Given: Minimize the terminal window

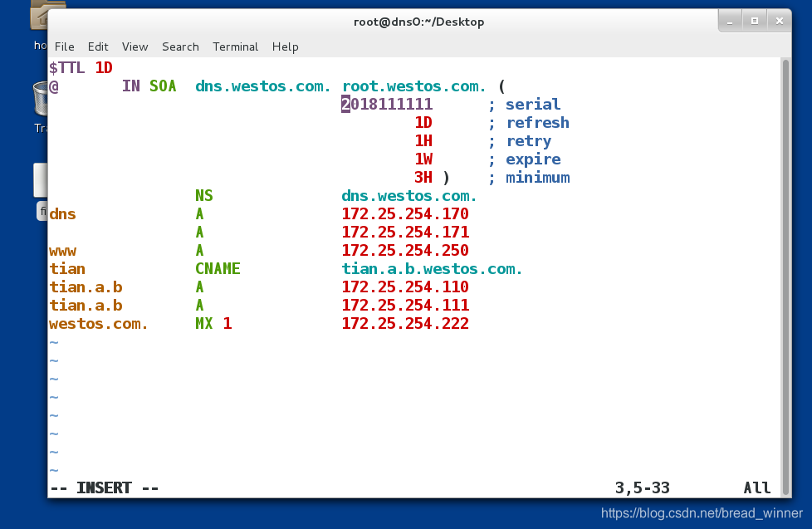Looking at the screenshot, I should point(730,22).
